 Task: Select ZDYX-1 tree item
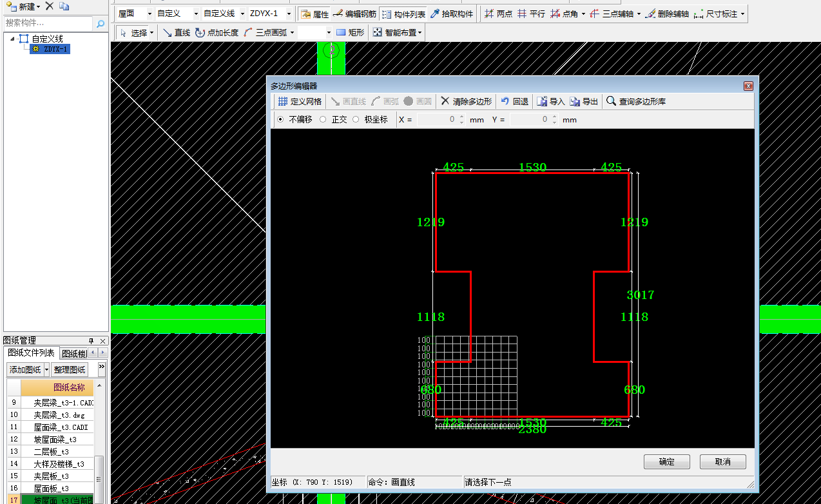click(51, 49)
